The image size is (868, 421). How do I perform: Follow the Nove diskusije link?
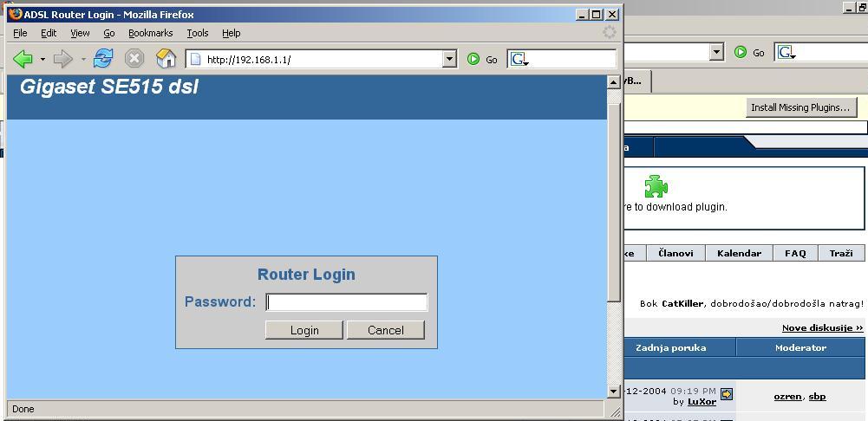click(x=823, y=328)
